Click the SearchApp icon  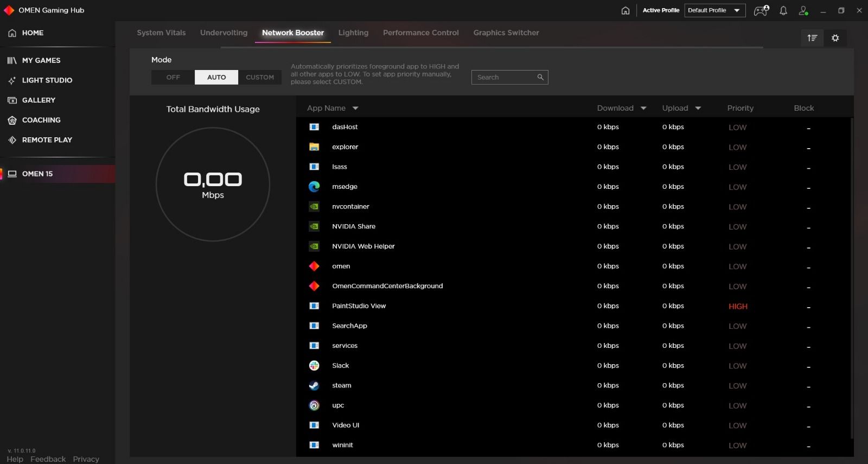[314, 326]
